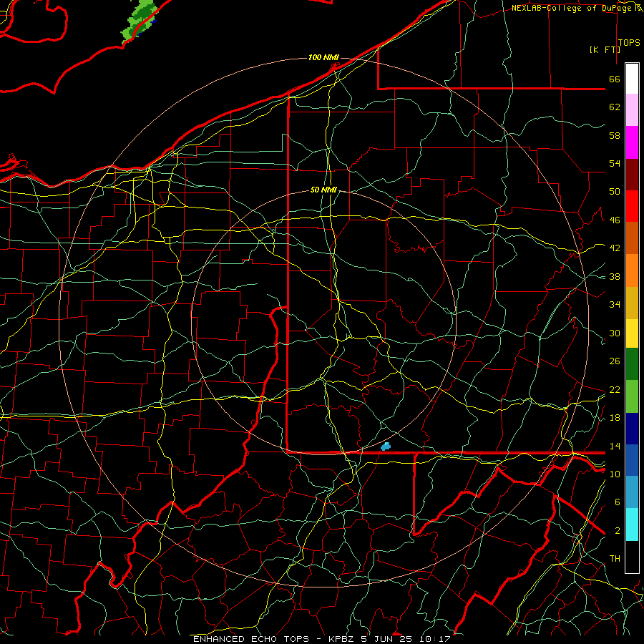Click the Enhanced Echo Tops KPBZ caption
Image resolution: width=644 pixels, height=644 pixels.
coord(322,639)
